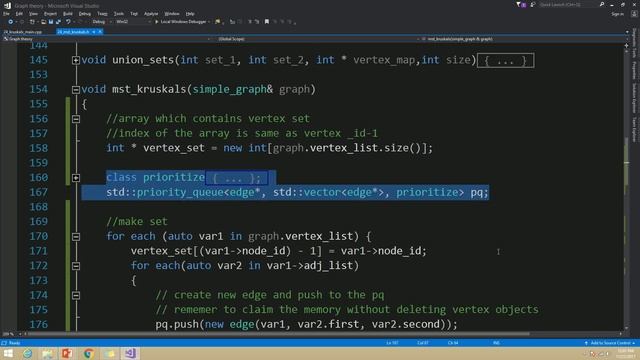Open Internet Explorer from the taskbar
The width and height of the screenshot is (640, 360).
28,353
